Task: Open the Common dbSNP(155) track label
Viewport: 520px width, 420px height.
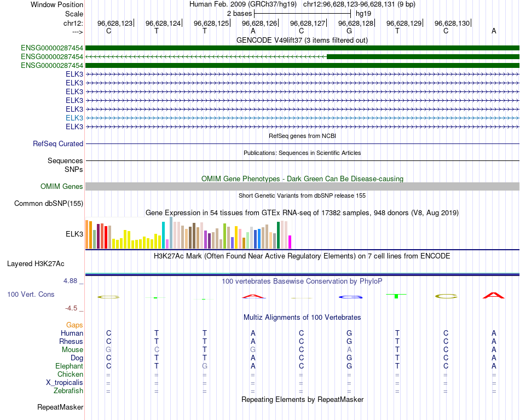Action: [x=48, y=203]
